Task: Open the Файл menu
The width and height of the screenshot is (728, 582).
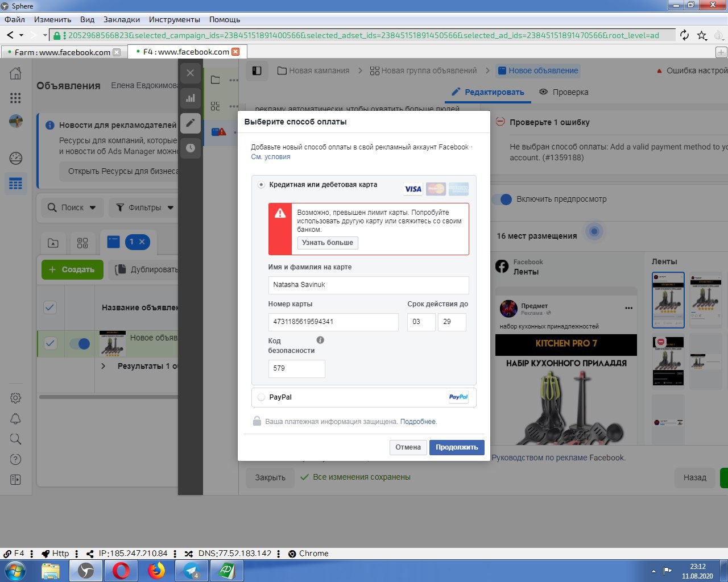Action: pyautogui.click(x=15, y=19)
